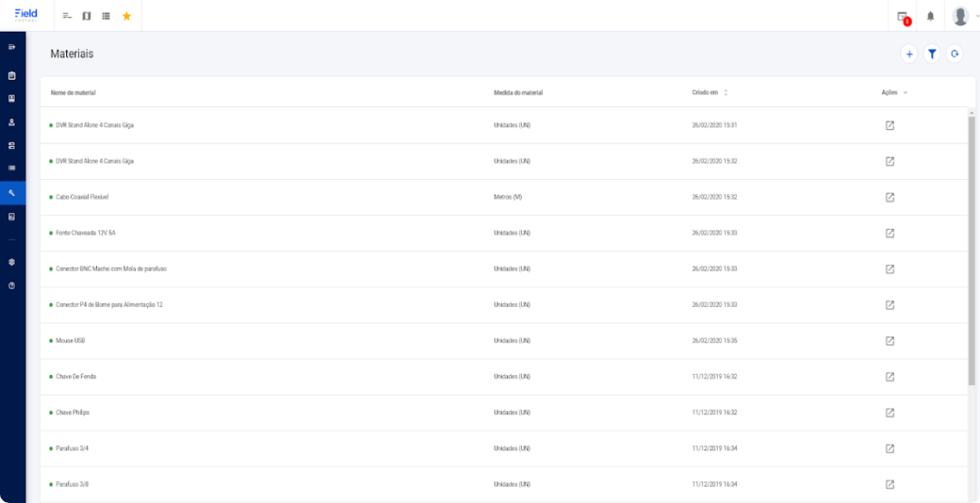
Task: Expand the sidebar with the arrow icon
Action: (12, 46)
